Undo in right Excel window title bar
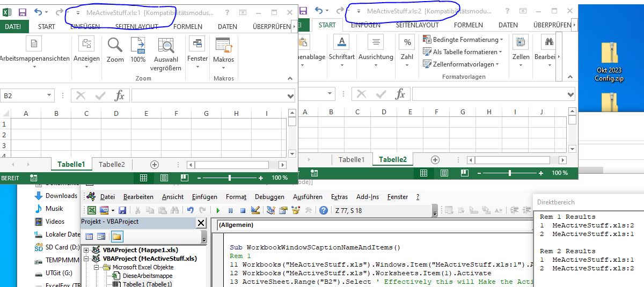 coord(319,10)
